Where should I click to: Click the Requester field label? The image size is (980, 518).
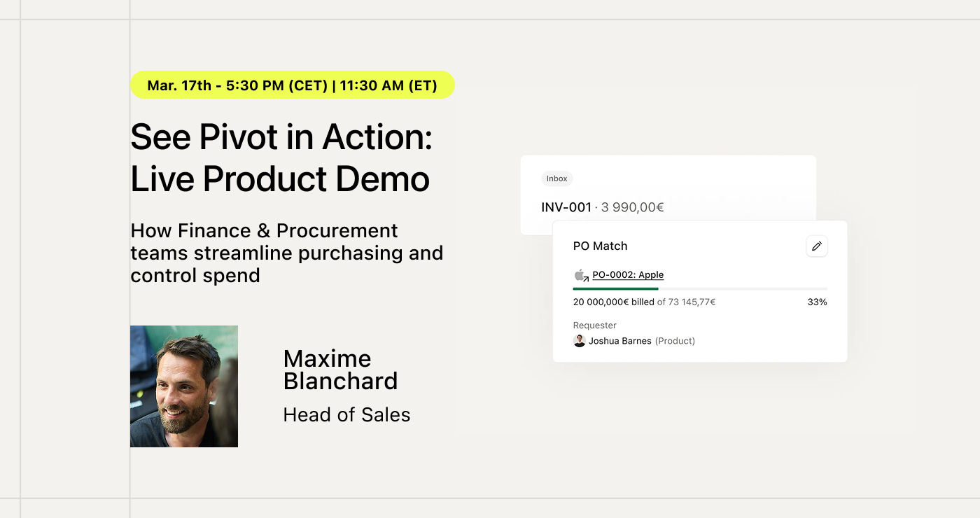[595, 325]
